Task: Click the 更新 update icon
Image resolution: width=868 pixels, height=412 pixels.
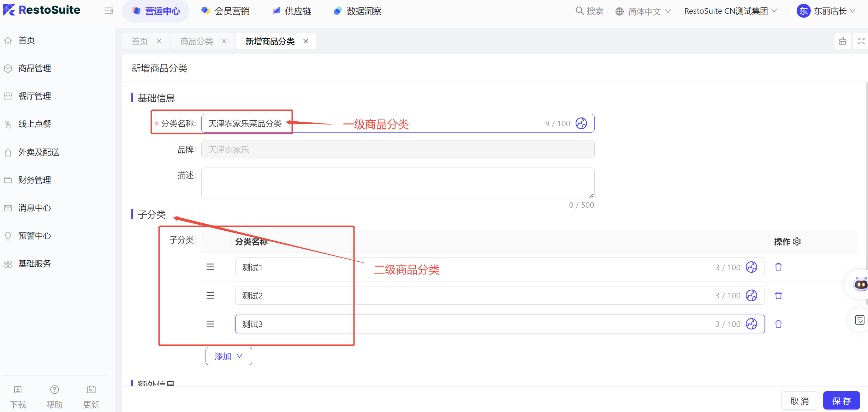Action: click(x=91, y=389)
